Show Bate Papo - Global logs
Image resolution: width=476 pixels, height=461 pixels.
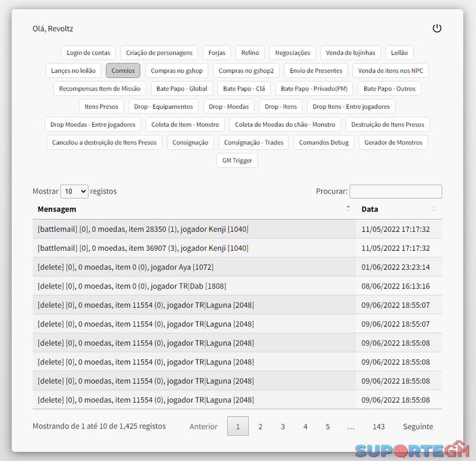tap(182, 89)
